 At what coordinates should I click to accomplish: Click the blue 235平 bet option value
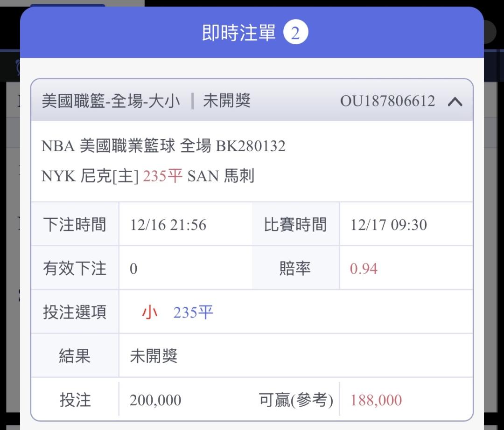[x=193, y=312]
